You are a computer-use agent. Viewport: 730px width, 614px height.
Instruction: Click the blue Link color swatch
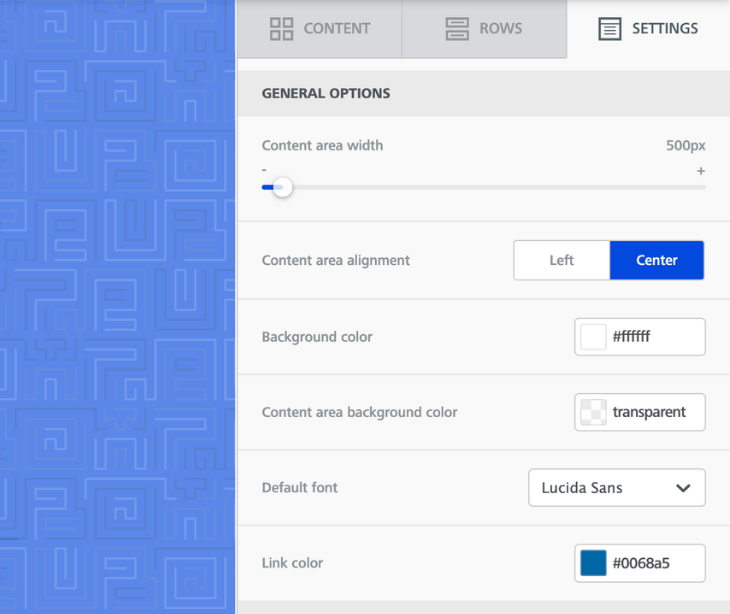(593, 563)
